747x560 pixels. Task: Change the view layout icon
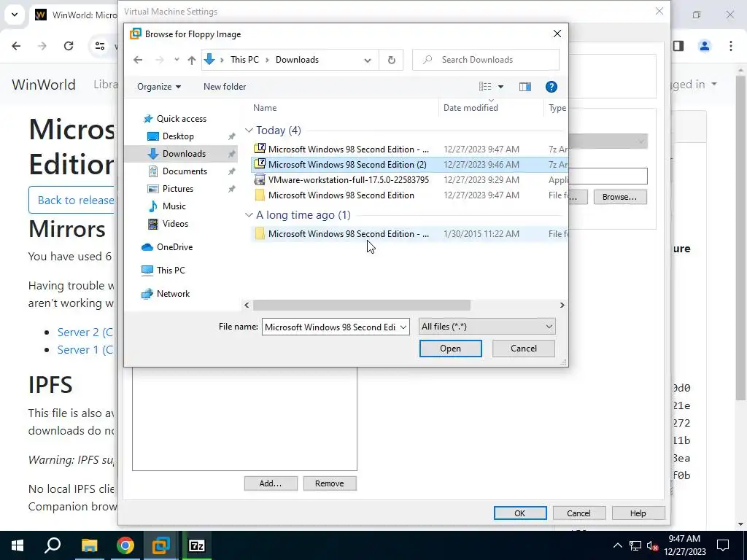[x=485, y=87]
